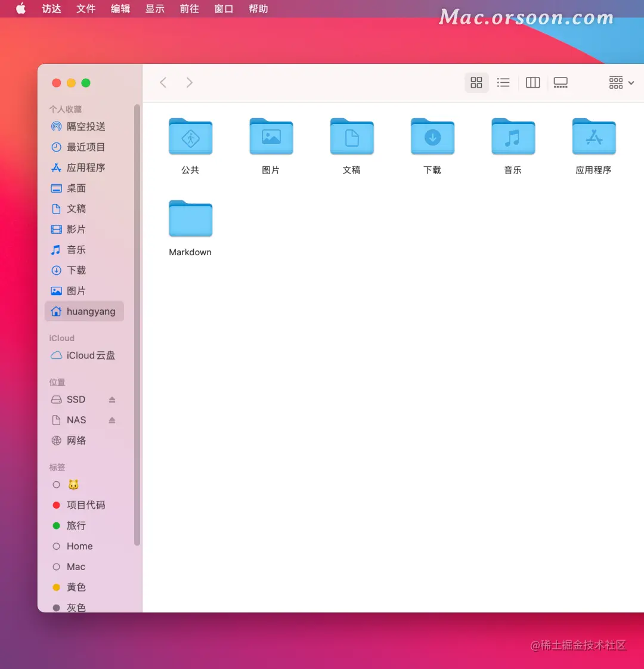Click the 标签 section header

coord(57,467)
